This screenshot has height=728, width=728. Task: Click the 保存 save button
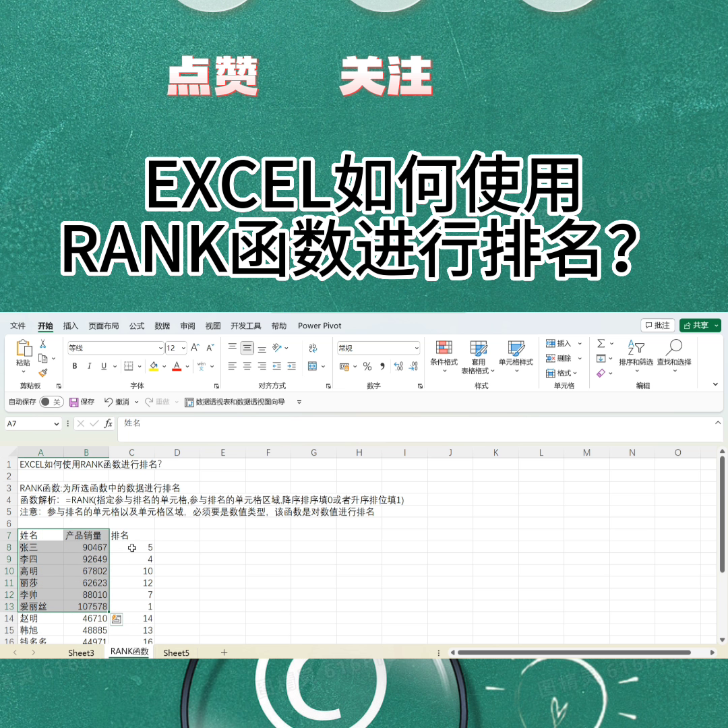click(x=82, y=402)
